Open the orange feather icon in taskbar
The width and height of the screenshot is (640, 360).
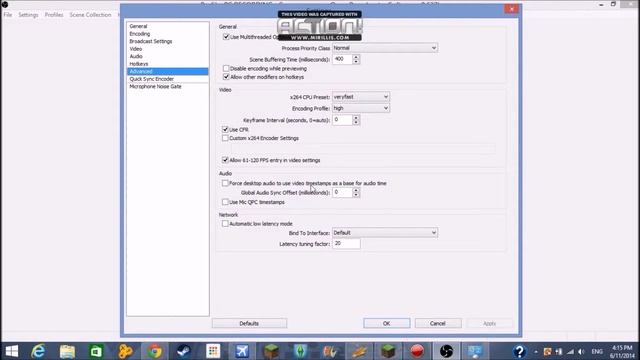point(359,351)
